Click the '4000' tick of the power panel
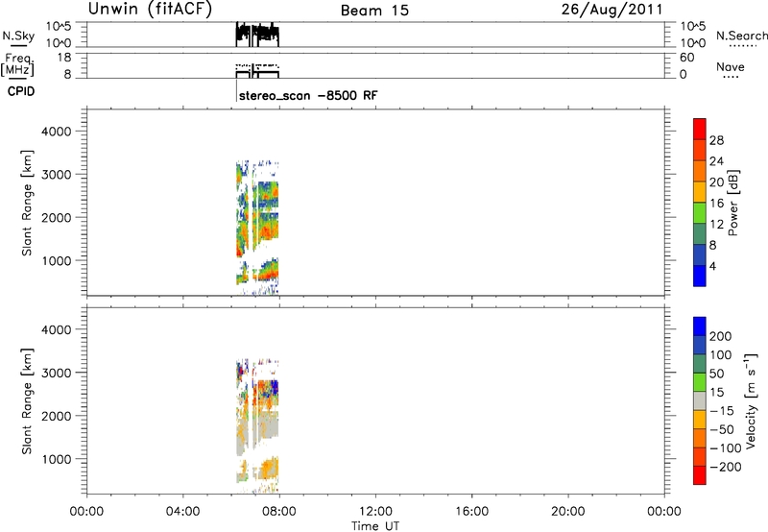The height and width of the screenshot is (532, 768). [x=56, y=132]
